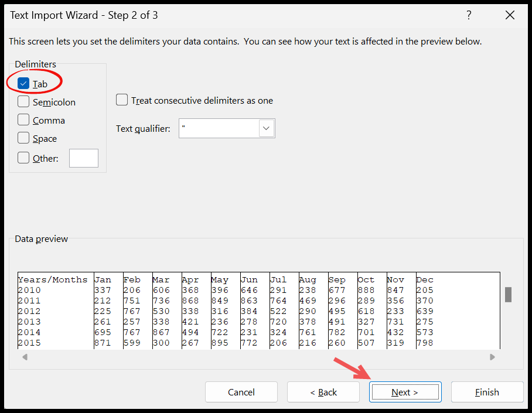Image resolution: width=532 pixels, height=413 pixels.
Task: Click the 2010 row label in preview
Action: 29,290
